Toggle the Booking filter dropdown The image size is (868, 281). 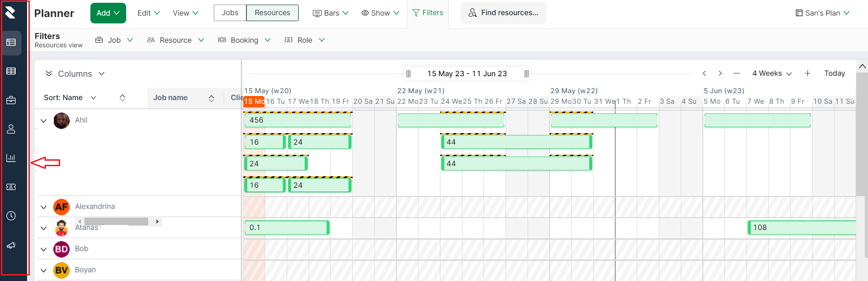coord(244,40)
